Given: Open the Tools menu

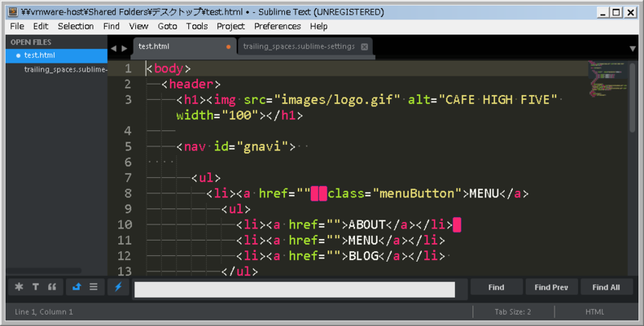Looking at the screenshot, I should click(196, 27).
